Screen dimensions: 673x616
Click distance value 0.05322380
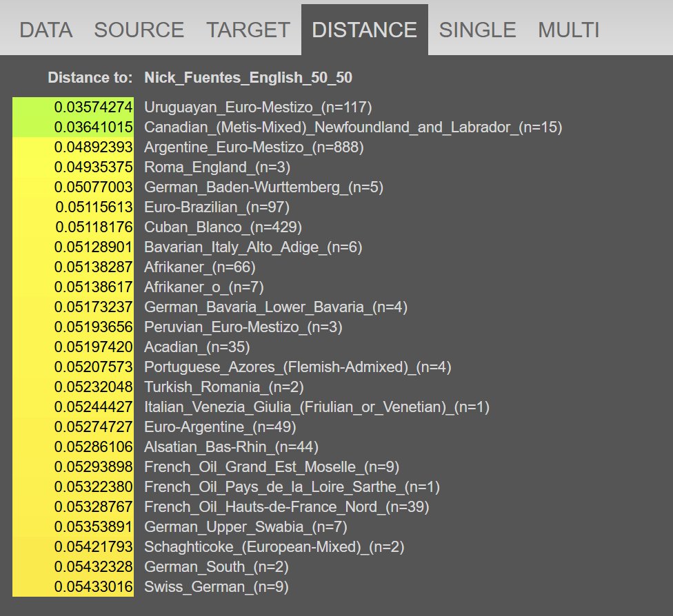94,487
